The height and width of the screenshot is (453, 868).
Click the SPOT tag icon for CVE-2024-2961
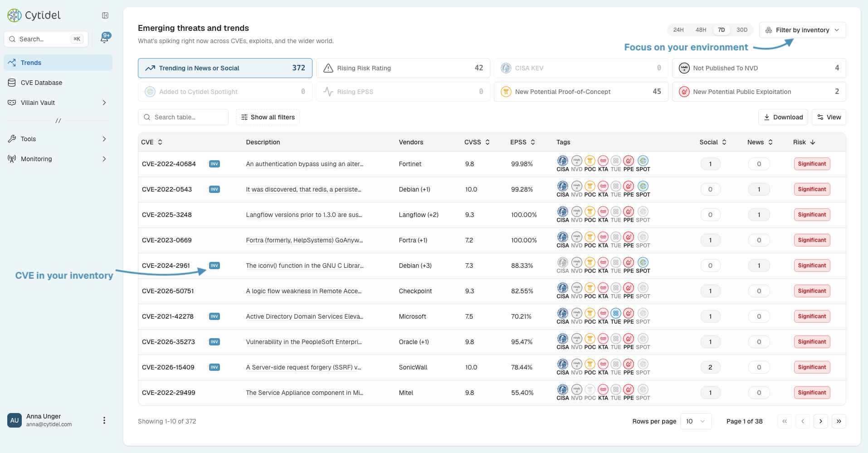click(x=643, y=262)
